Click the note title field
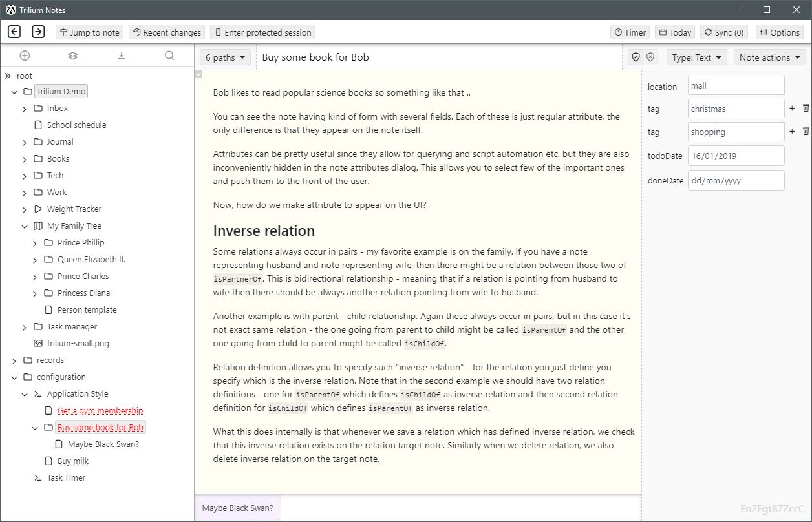 click(x=440, y=57)
